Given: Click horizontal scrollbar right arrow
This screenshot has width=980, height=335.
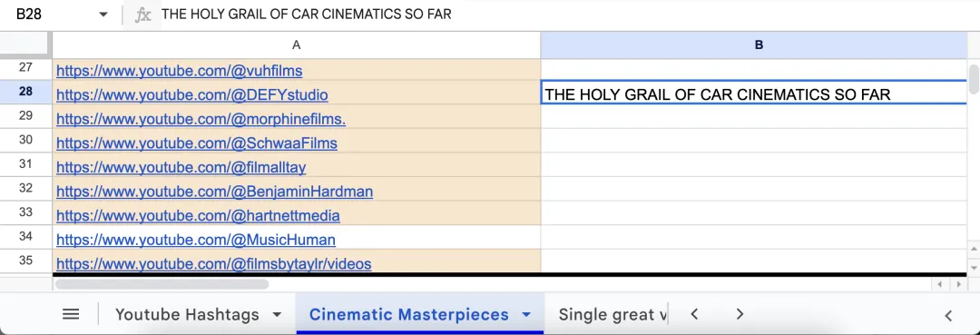Looking at the screenshot, I should 957,284.
